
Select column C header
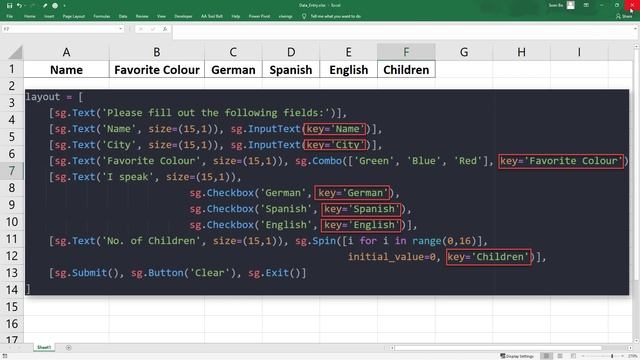(x=233, y=52)
